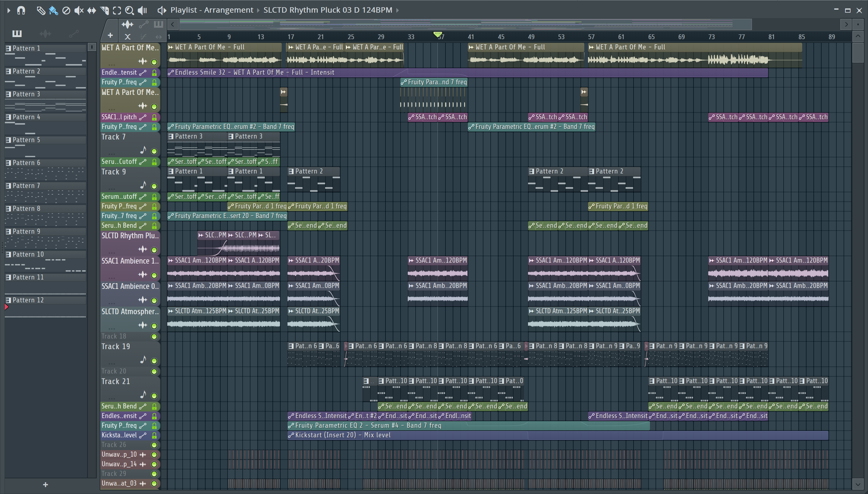Viewport: 868px width, 494px height.
Task: Click the playlist overview minimap
Action: tap(465, 24)
